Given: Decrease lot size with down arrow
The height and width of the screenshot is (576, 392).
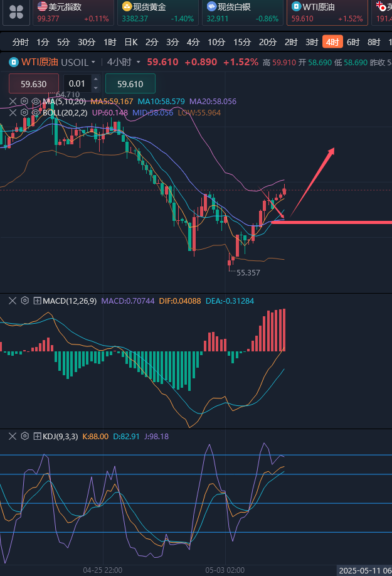Looking at the screenshot, I should click(x=96, y=88).
